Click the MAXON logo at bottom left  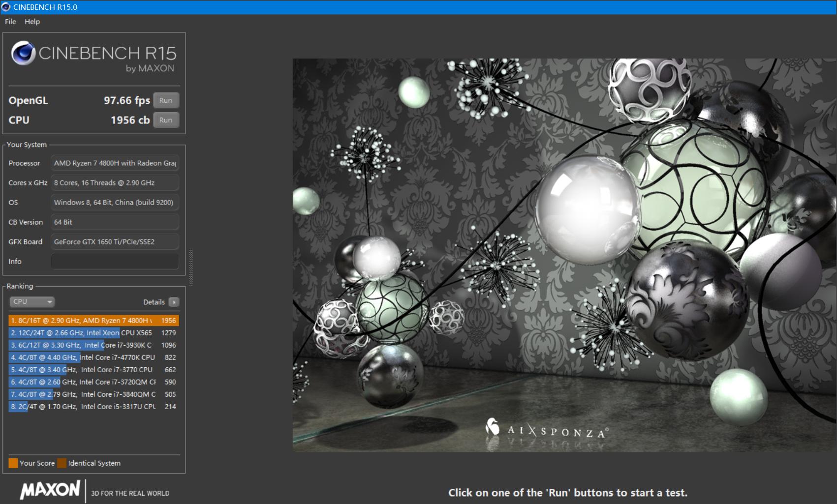(x=50, y=490)
